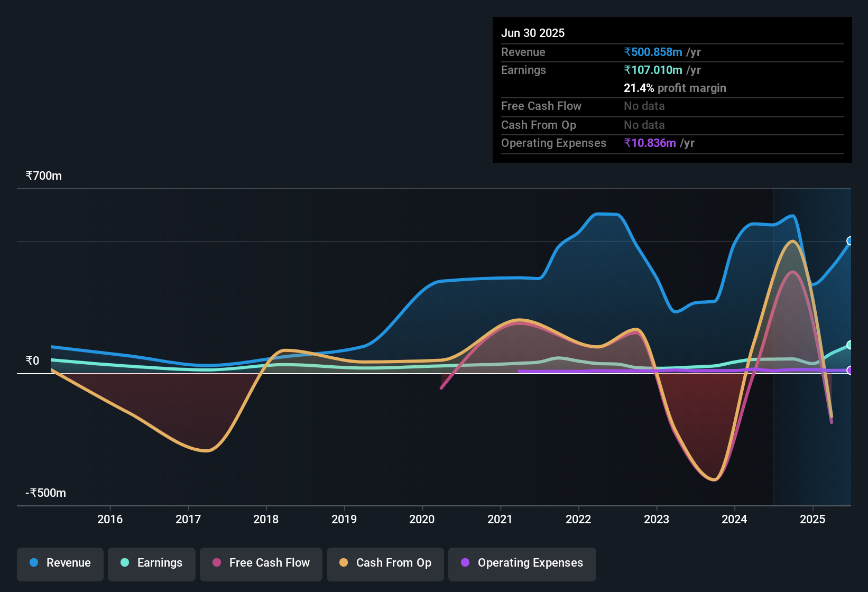
Task: Click the purple Operating Expenses endpoint marker
Action: (x=849, y=372)
